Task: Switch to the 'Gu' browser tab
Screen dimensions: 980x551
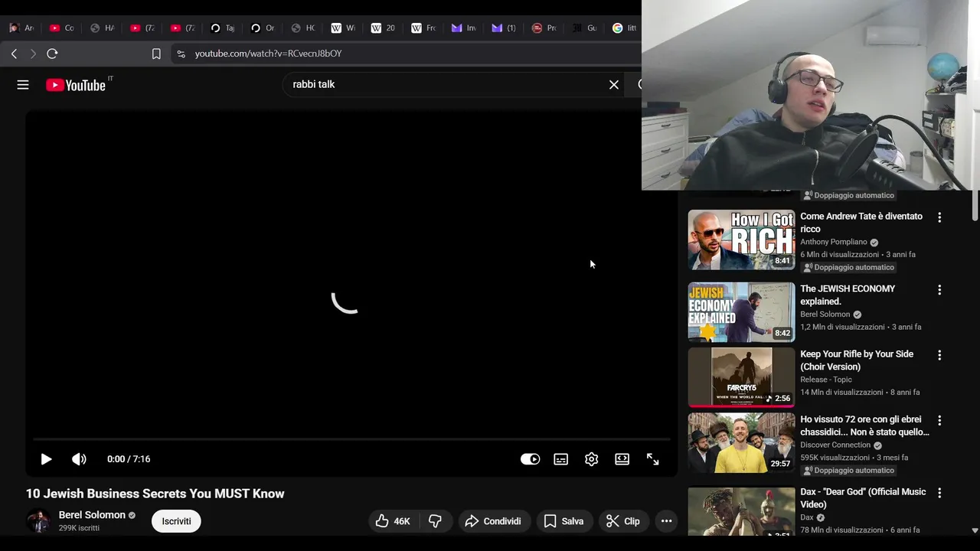Action: click(584, 28)
